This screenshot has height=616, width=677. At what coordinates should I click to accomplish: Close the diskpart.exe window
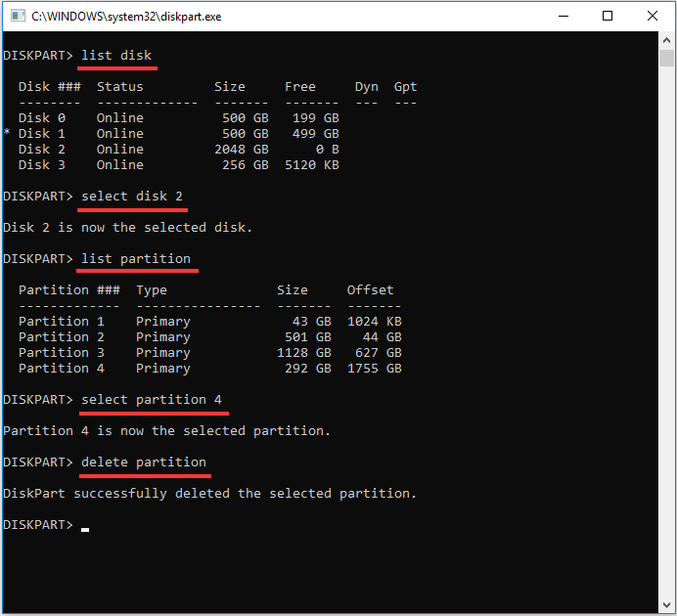652,16
